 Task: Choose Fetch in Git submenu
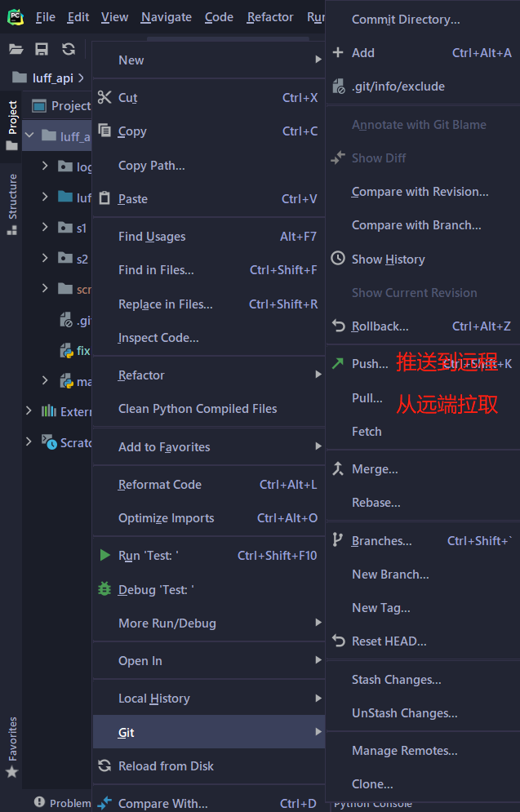(x=423, y=432)
